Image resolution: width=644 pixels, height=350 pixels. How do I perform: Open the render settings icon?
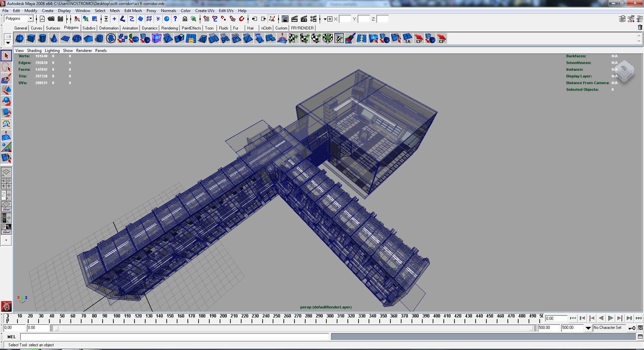coord(313,19)
